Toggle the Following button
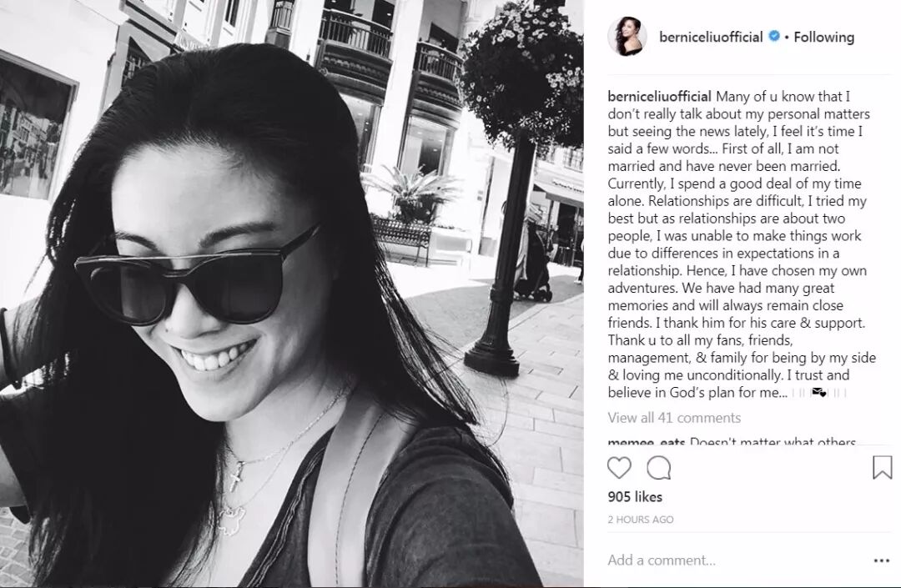The height and width of the screenshot is (588, 901). (823, 37)
